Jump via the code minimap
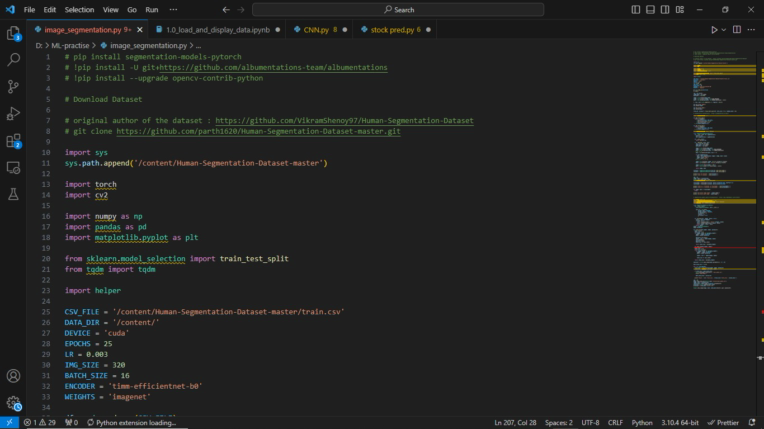This screenshot has width=764, height=429. coord(725,171)
